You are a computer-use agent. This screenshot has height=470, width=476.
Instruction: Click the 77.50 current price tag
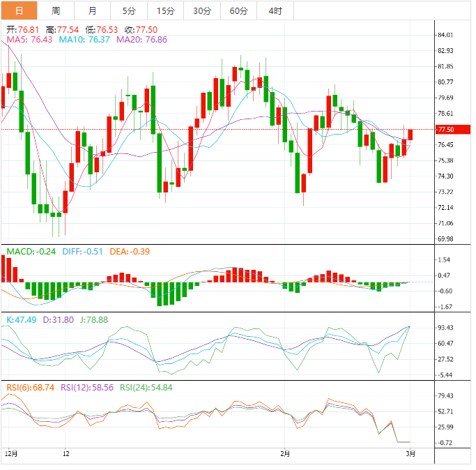[x=445, y=130]
